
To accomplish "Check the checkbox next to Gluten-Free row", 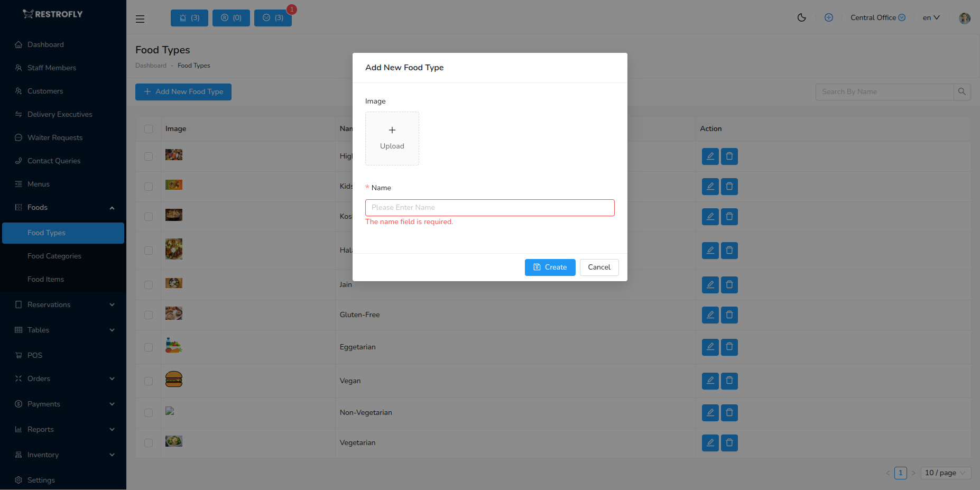I will [149, 315].
